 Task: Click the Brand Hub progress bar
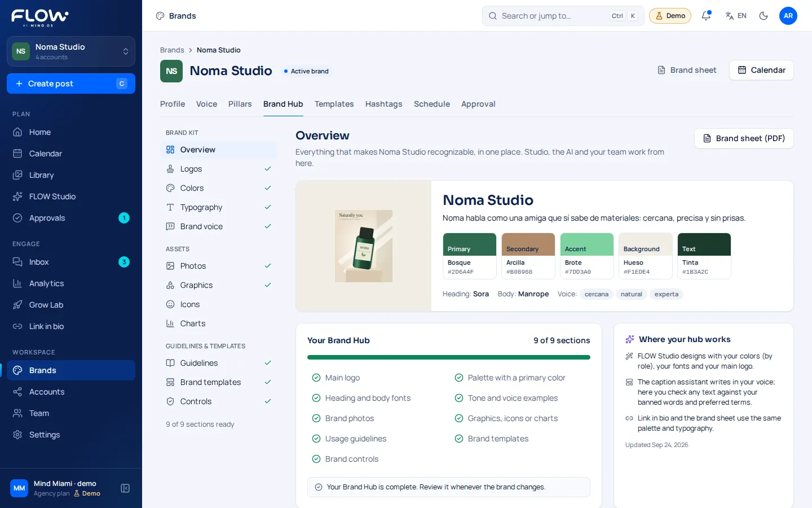(x=449, y=357)
